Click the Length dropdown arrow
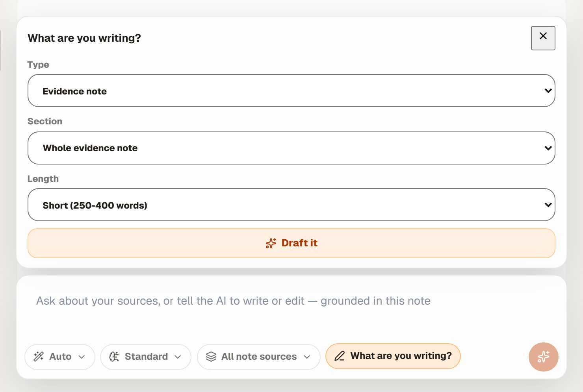 pos(548,205)
